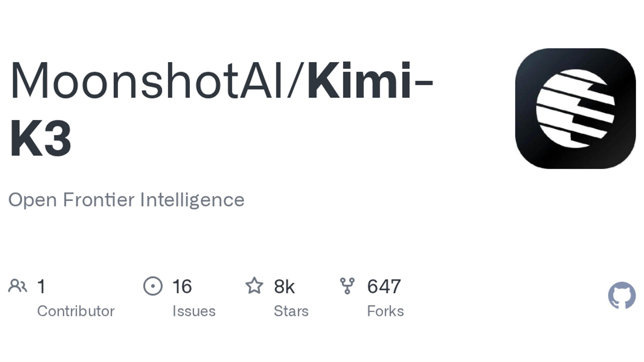
Task: Click the GitHub octocat logo
Action: coord(622,295)
